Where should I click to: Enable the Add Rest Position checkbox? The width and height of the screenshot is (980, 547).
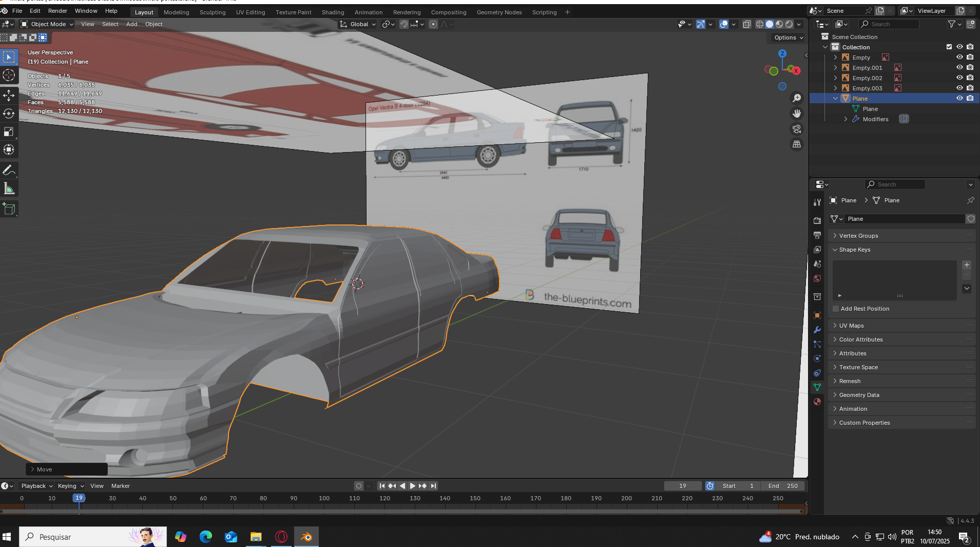[x=836, y=309]
